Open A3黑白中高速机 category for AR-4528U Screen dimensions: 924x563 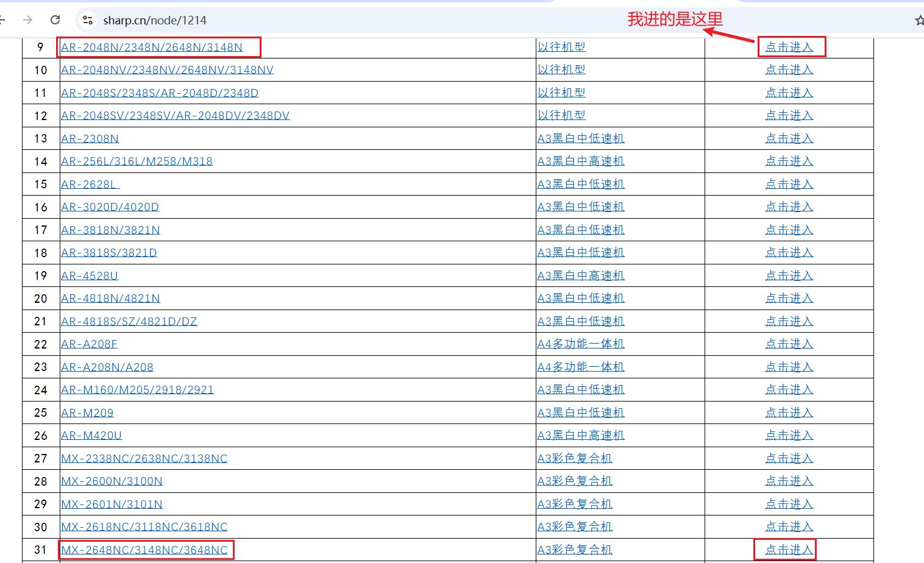581,275
